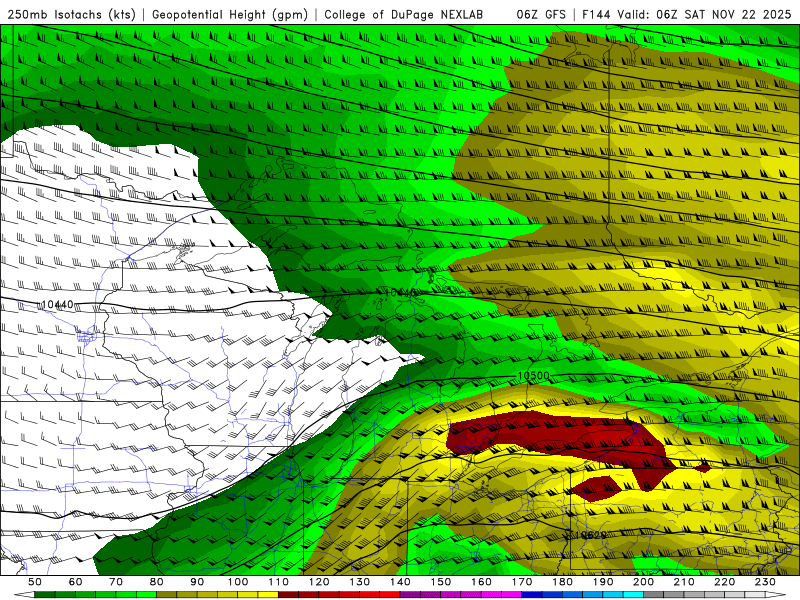Click the small dark red isotach patch below the jet core
The image size is (800, 600).
595,487
